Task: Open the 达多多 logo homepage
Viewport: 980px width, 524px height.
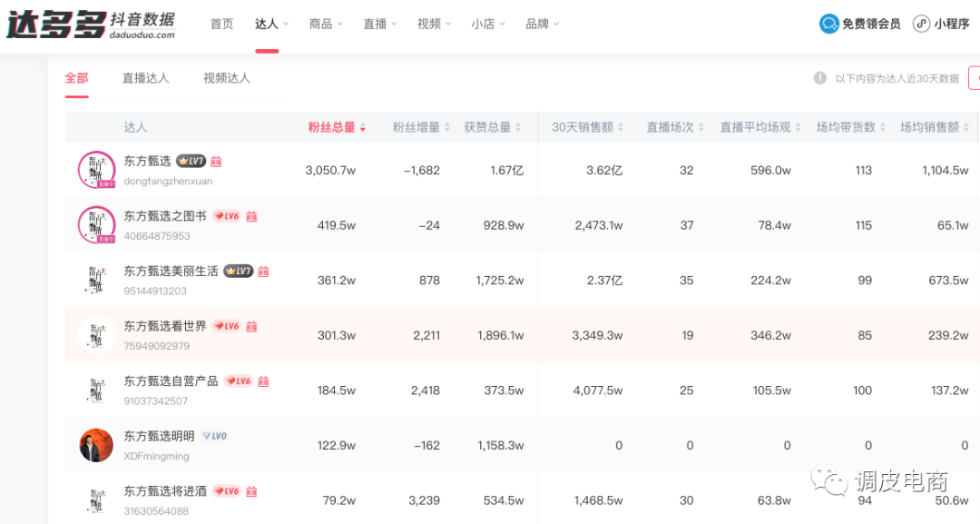Action: (92, 25)
